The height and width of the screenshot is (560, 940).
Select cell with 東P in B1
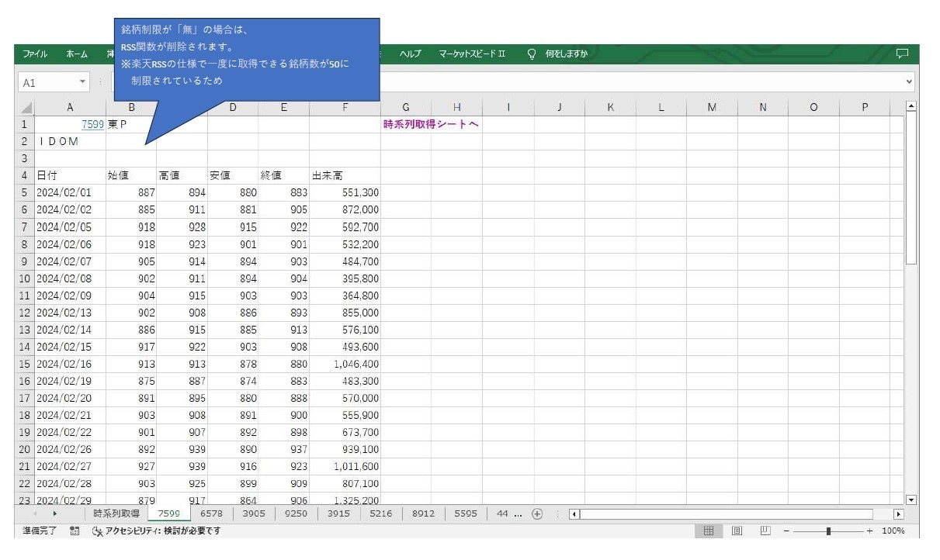(131, 124)
